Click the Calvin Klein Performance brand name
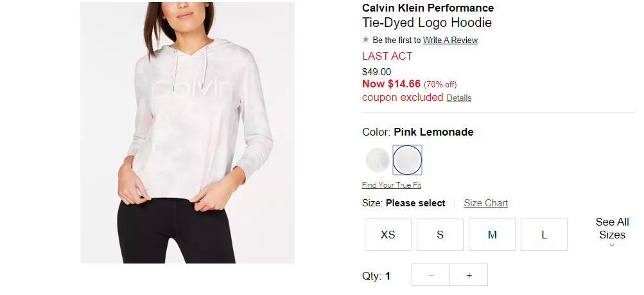This screenshot has width=644, height=295. pos(428,8)
